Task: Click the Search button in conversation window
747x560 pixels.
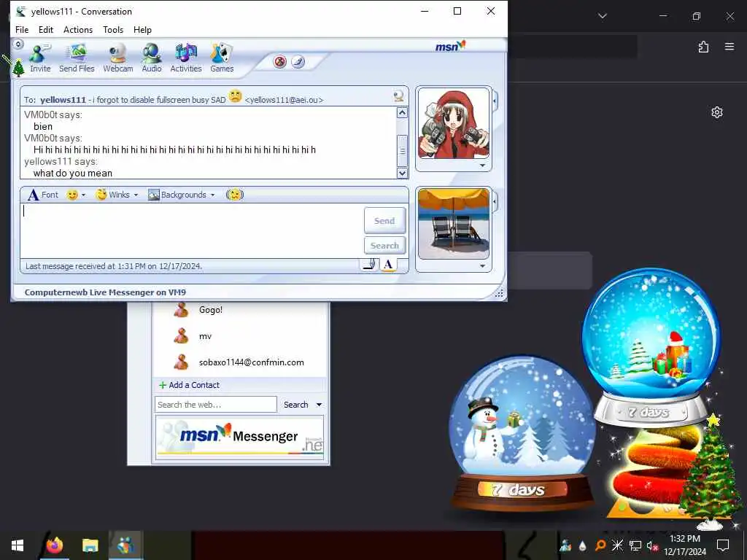Action: point(385,245)
